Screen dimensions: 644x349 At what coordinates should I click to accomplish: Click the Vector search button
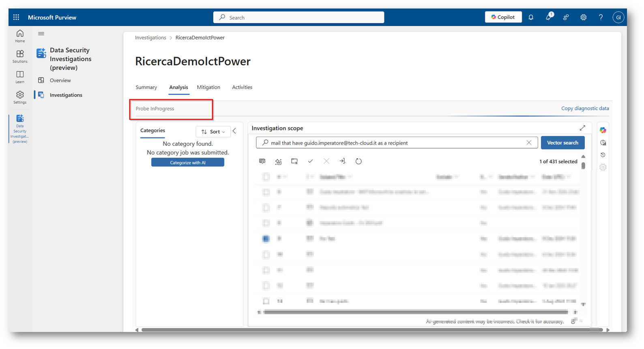pos(562,143)
